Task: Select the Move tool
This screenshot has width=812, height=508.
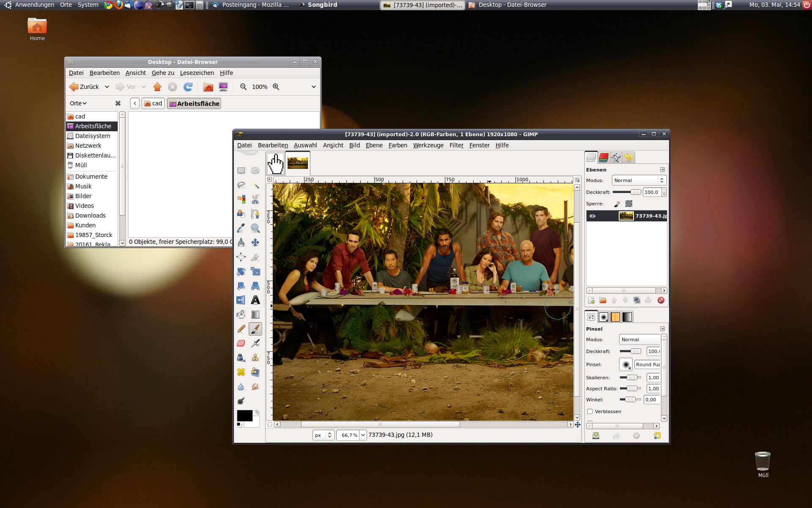Action: coord(255,243)
